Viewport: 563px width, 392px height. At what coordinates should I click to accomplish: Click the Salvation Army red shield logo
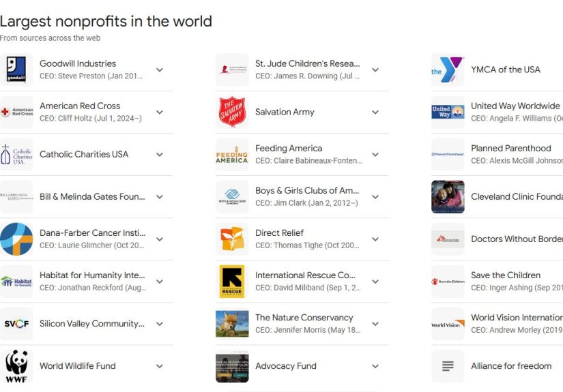[232, 112]
